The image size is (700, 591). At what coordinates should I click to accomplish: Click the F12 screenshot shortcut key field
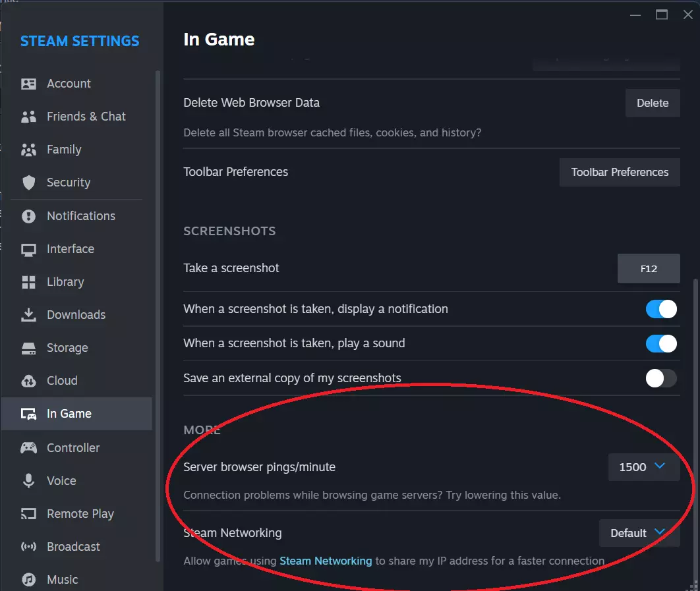[x=649, y=268]
